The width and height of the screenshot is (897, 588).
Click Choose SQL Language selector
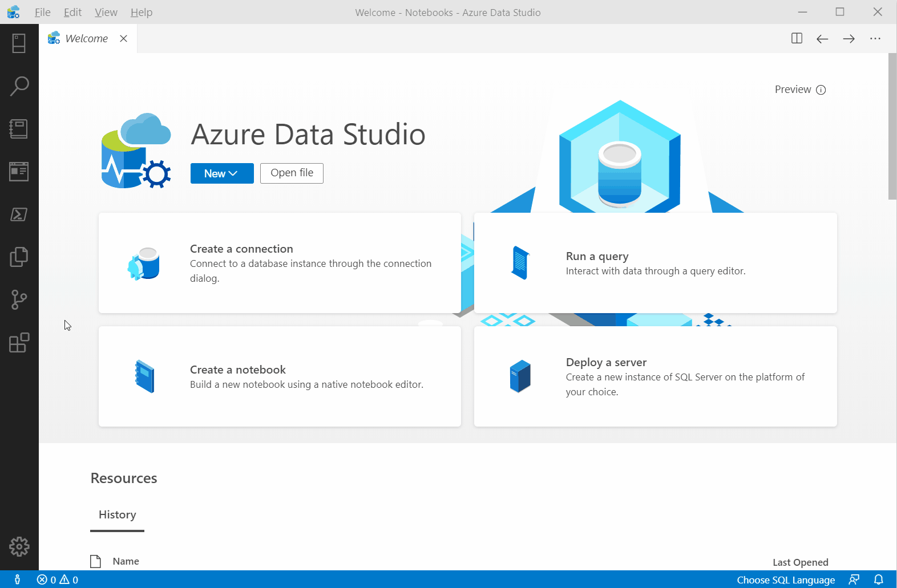pos(785,579)
